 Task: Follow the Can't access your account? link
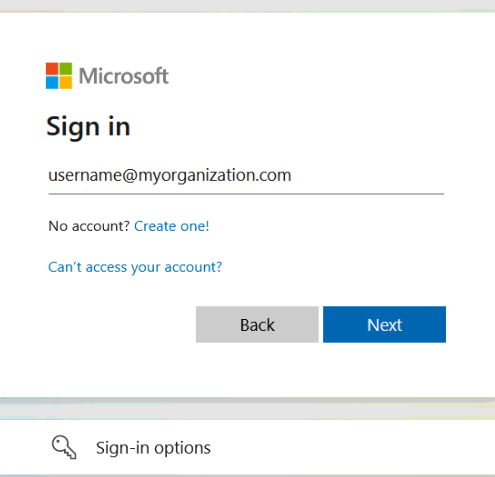point(135,267)
